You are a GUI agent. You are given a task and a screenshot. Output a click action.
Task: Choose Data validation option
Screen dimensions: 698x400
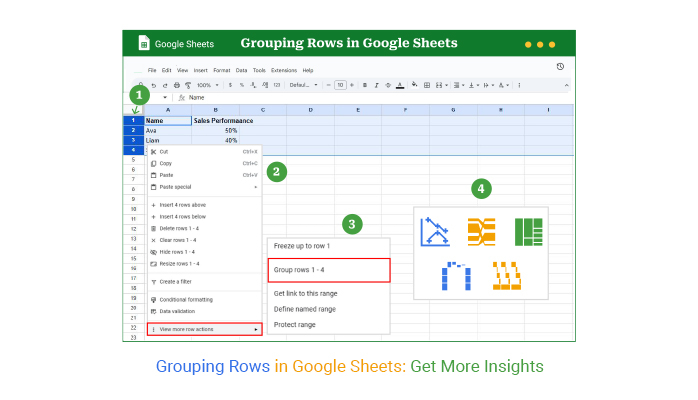(x=204, y=311)
